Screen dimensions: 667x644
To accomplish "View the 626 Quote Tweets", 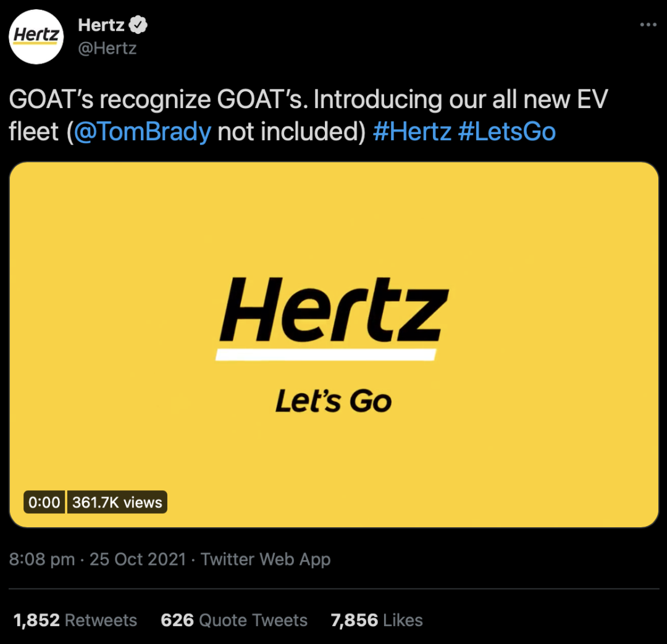I will pos(234,620).
